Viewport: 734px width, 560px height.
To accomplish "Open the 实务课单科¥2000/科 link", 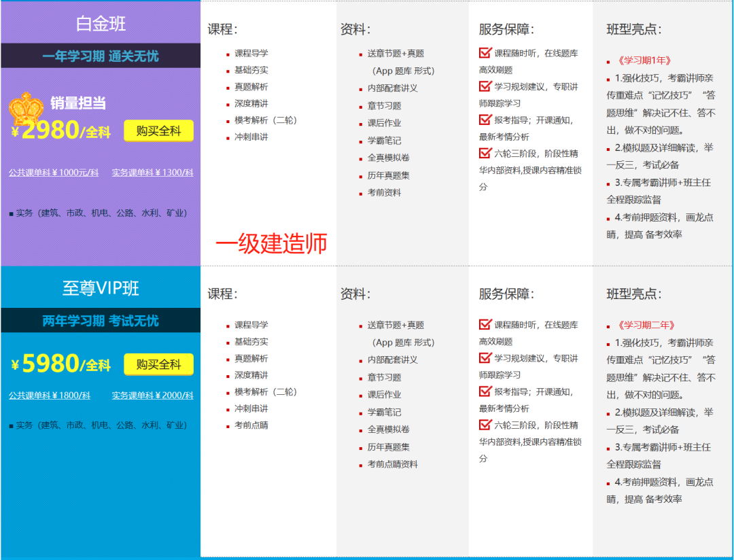I will click(151, 395).
